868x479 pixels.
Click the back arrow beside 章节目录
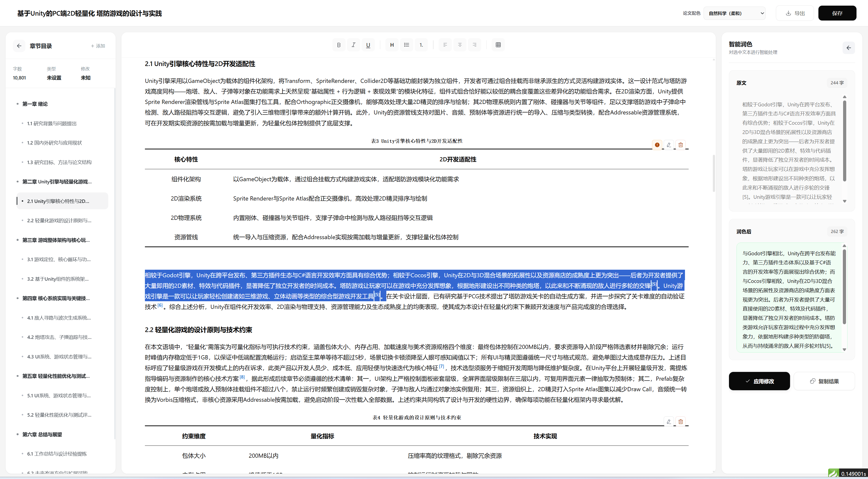point(19,46)
